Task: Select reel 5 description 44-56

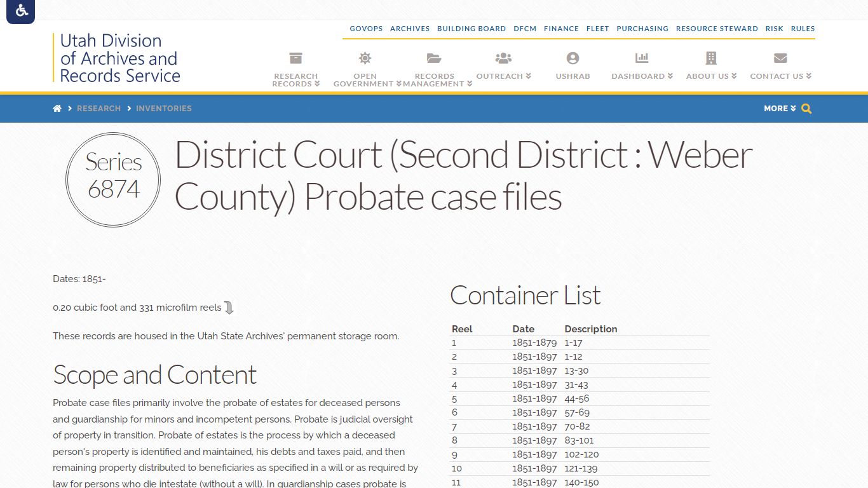Action: (x=577, y=399)
